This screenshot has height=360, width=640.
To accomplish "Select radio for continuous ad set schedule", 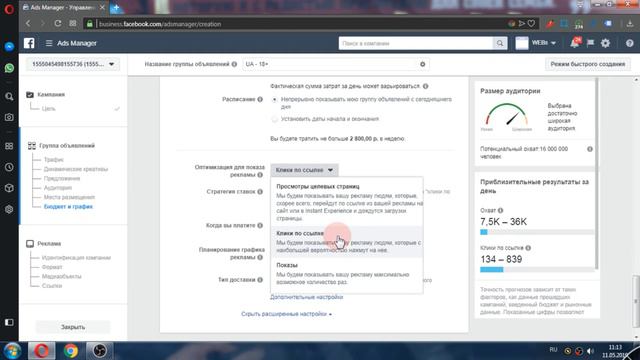I will pyautogui.click(x=274, y=99).
